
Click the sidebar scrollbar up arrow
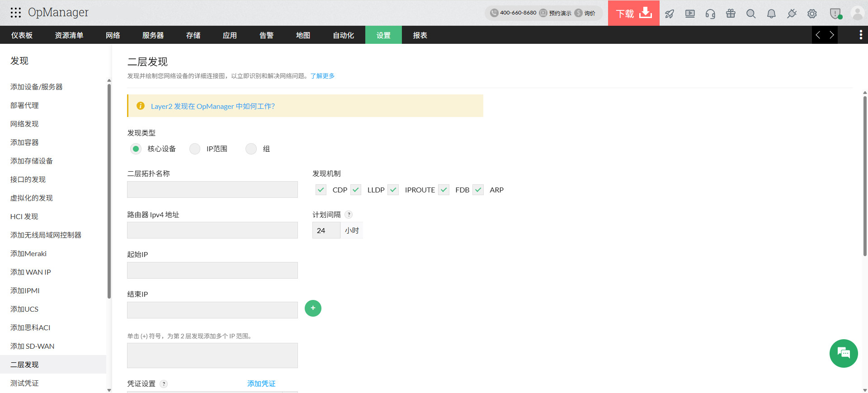(109, 80)
